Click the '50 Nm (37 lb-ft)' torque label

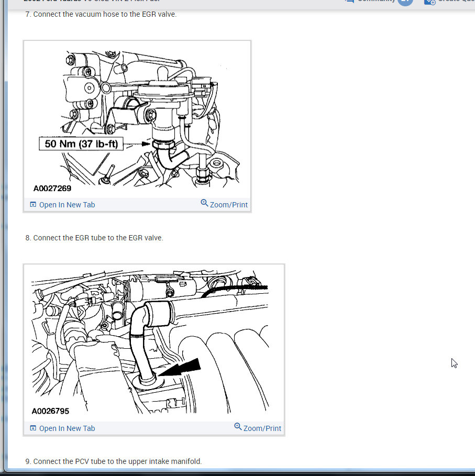(81, 144)
